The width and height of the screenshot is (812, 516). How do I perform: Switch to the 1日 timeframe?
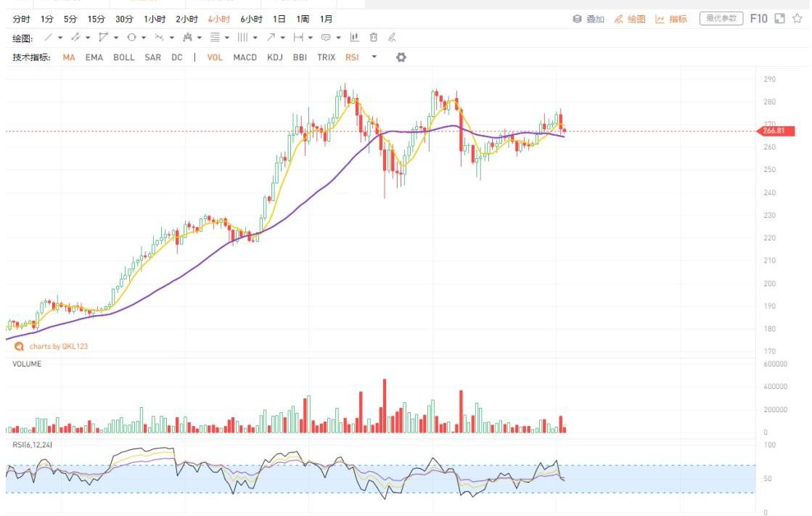pos(279,19)
